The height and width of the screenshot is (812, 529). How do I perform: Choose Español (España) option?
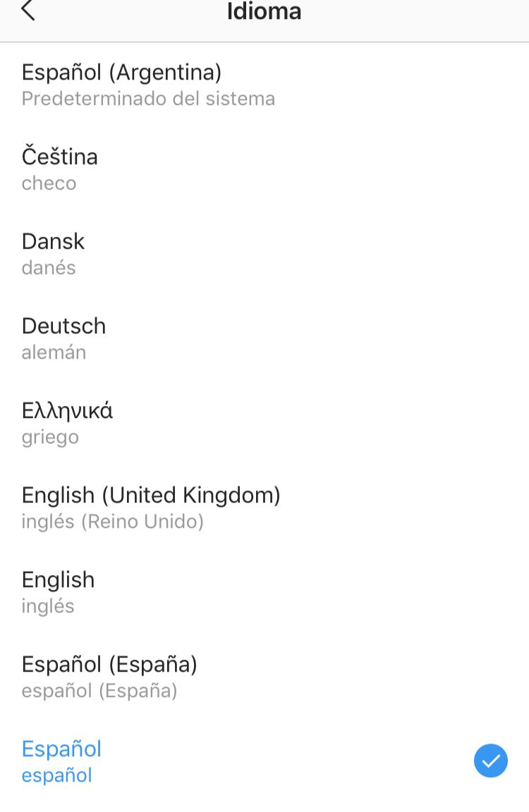click(264, 677)
